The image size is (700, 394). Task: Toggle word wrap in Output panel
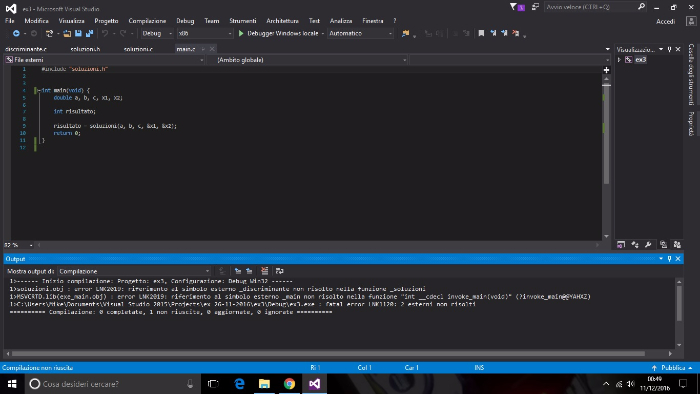(279, 271)
